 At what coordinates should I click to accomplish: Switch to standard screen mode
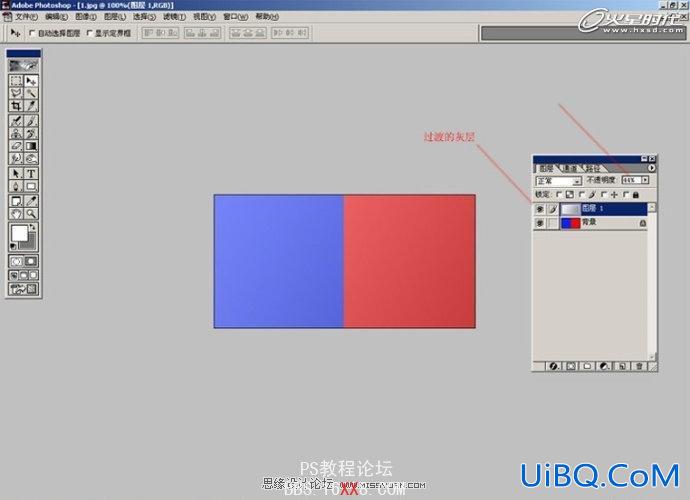pos(14,276)
